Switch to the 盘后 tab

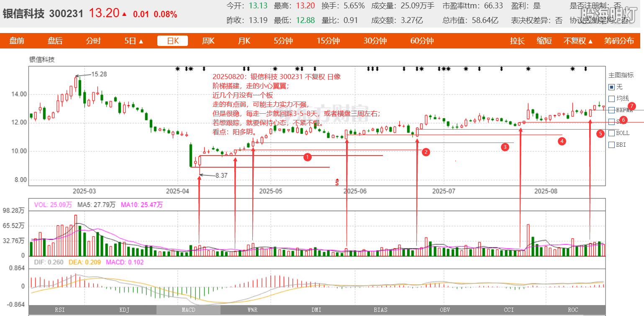click(55, 41)
